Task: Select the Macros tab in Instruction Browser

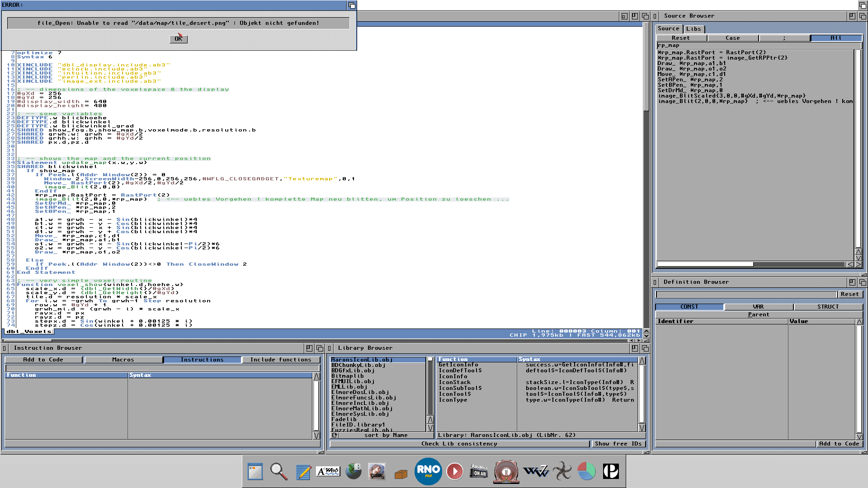Action: click(123, 360)
